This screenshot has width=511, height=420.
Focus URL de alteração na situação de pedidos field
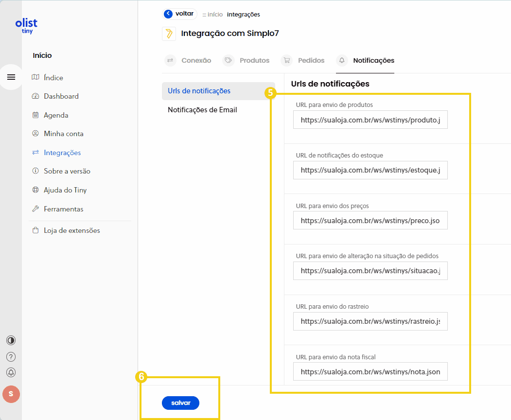tap(370, 271)
